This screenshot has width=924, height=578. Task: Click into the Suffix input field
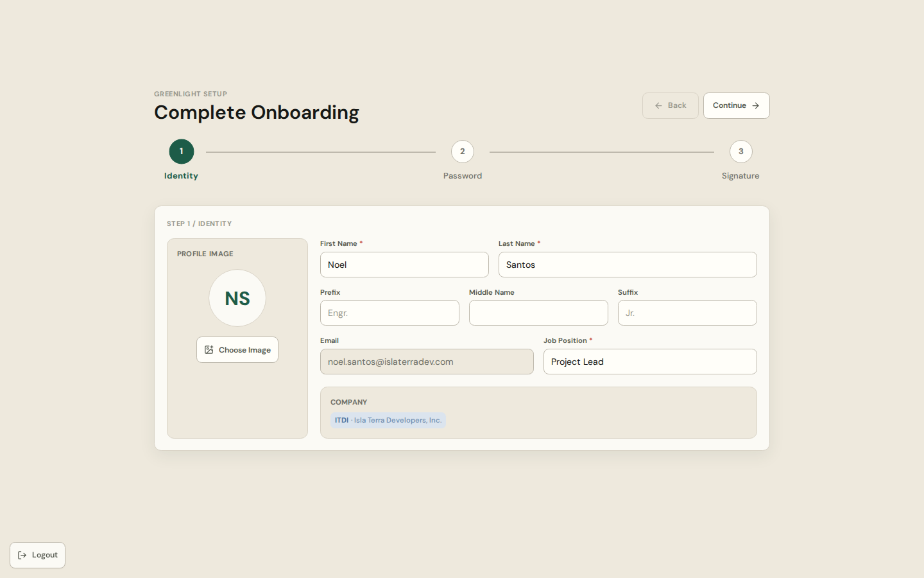[x=687, y=313]
